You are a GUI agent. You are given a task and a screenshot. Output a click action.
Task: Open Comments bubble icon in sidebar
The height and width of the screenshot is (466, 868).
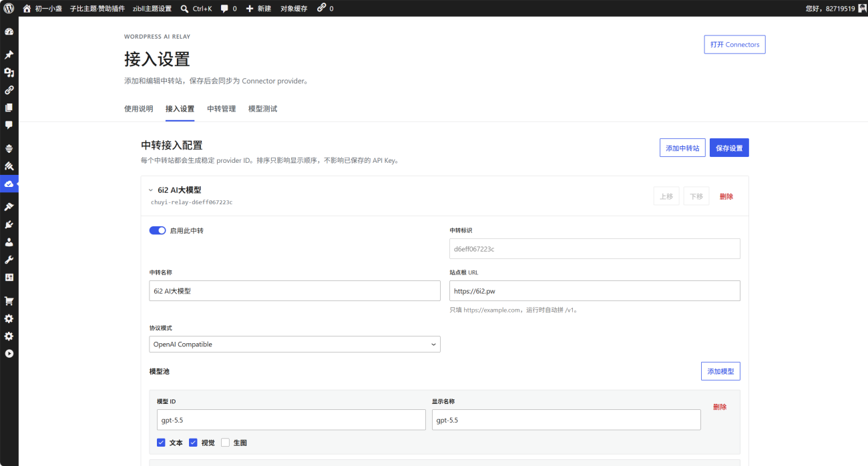click(x=9, y=124)
